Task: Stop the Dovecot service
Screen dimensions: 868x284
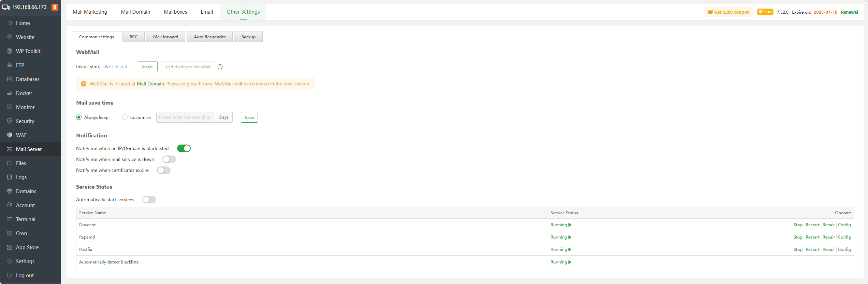Action: point(798,225)
